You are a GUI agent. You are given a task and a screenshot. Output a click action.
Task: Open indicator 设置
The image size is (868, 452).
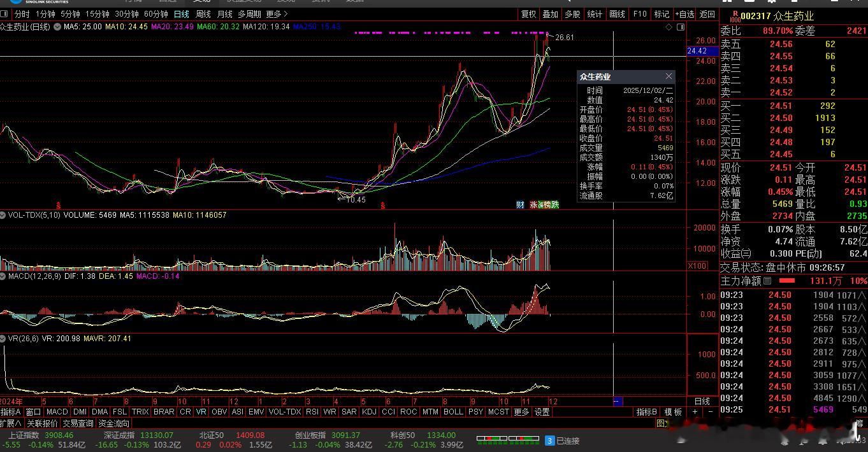(542, 412)
